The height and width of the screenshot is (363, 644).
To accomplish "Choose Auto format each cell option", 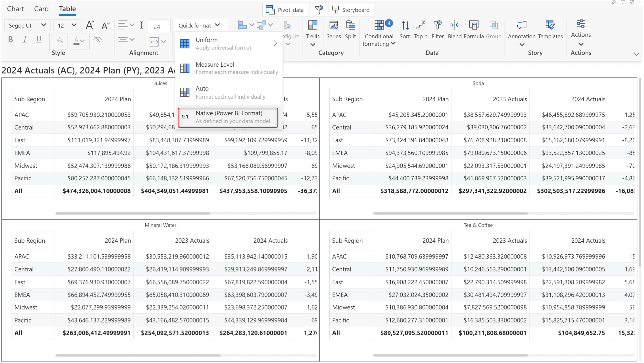I will click(x=229, y=92).
